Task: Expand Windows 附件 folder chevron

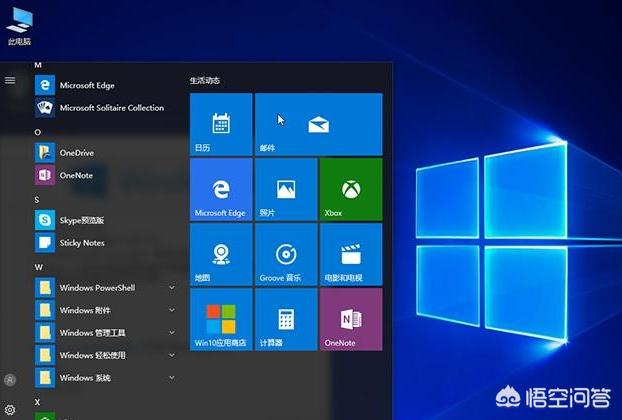Action: 172,310
